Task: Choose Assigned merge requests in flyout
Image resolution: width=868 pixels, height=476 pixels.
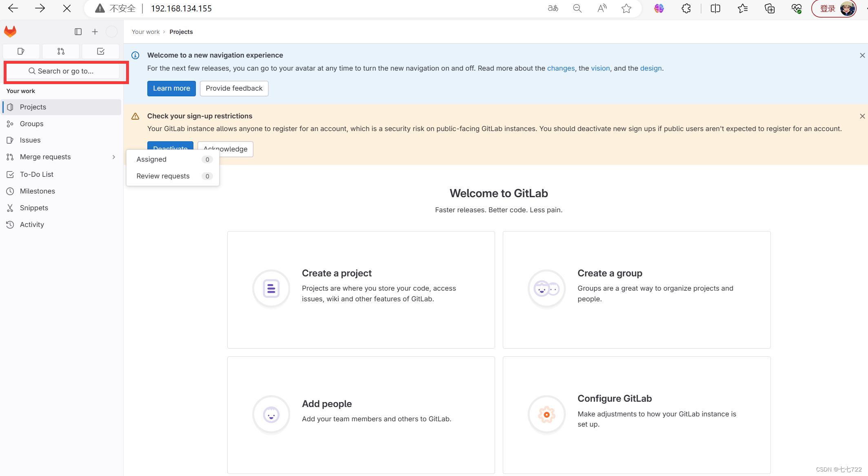Action: [x=173, y=160]
